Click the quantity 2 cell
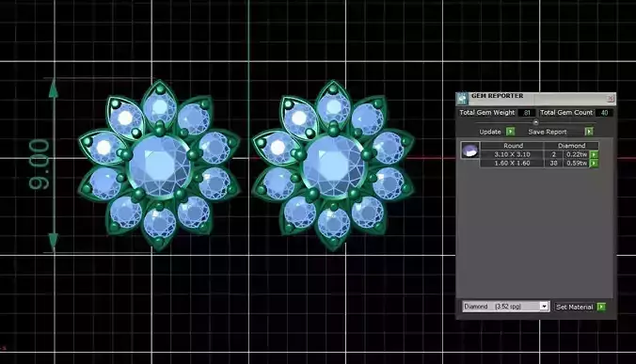The image size is (636, 364). (x=553, y=154)
